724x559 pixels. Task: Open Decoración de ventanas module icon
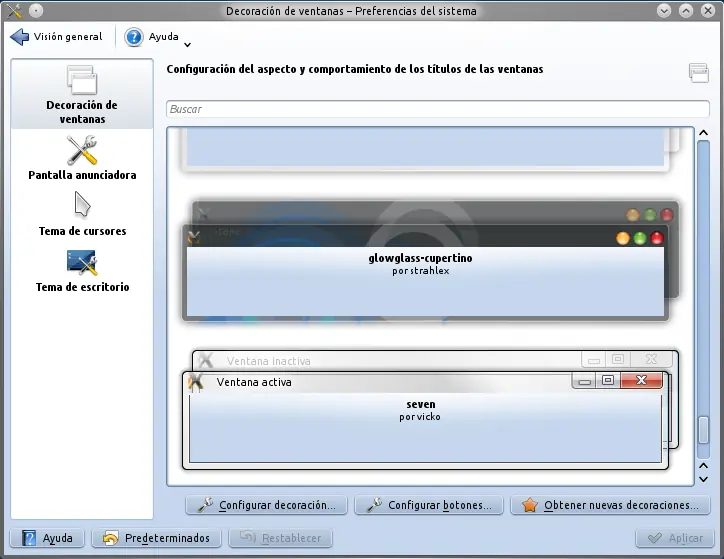[82, 80]
